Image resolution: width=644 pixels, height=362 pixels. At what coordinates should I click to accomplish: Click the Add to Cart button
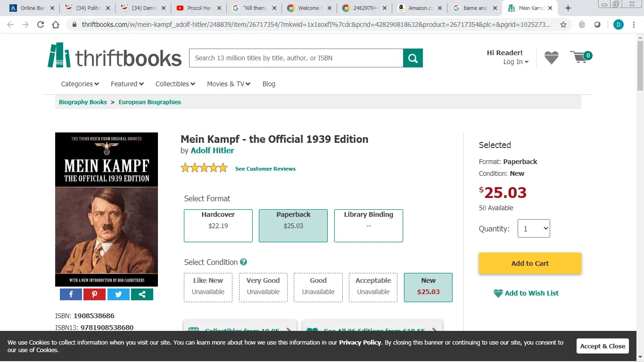click(530, 263)
